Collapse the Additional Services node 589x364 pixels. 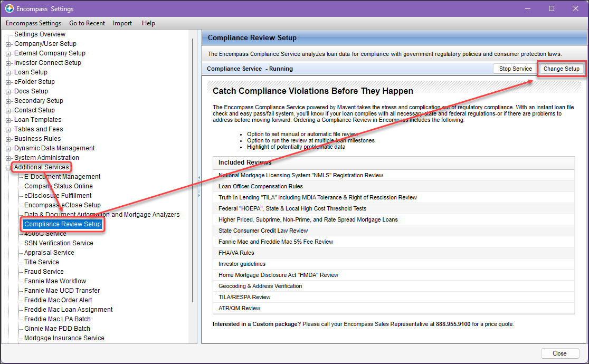coord(8,168)
